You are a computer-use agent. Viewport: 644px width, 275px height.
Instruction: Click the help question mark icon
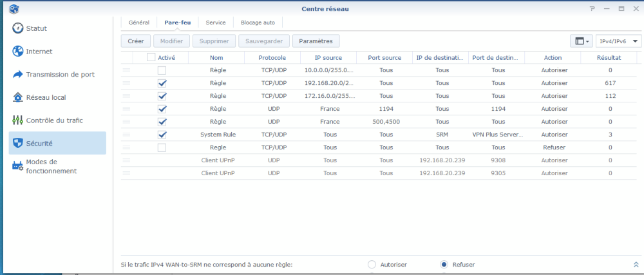[x=592, y=8]
